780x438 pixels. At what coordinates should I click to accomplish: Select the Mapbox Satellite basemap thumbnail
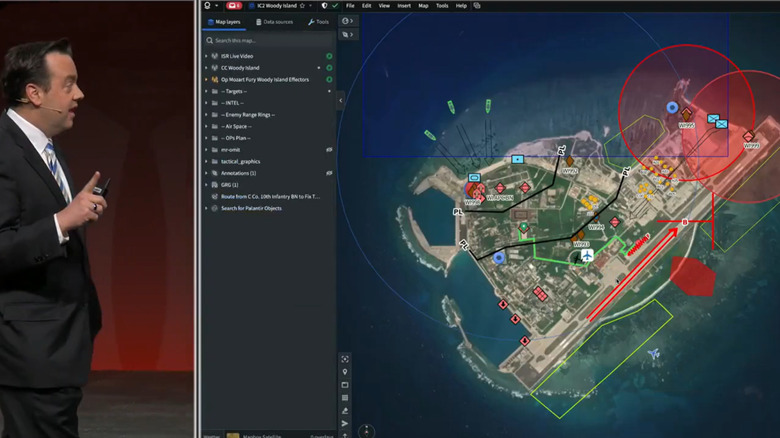(233, 436)
